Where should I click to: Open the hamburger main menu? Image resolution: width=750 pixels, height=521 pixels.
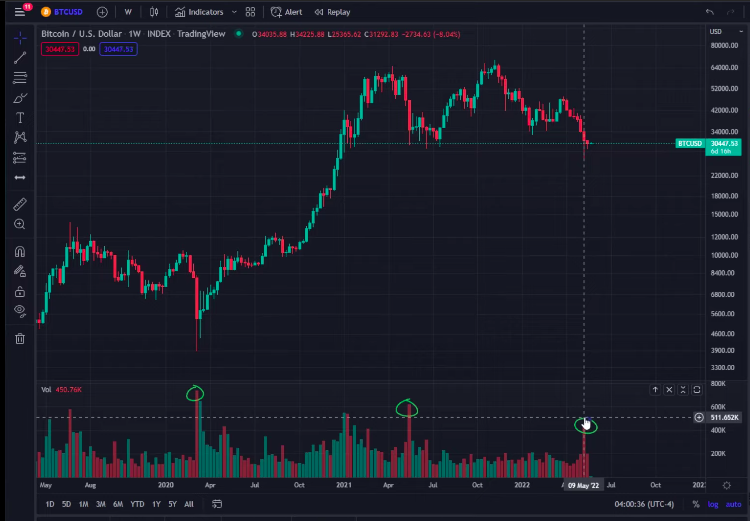pyautogui.click(x=20, y=12)
